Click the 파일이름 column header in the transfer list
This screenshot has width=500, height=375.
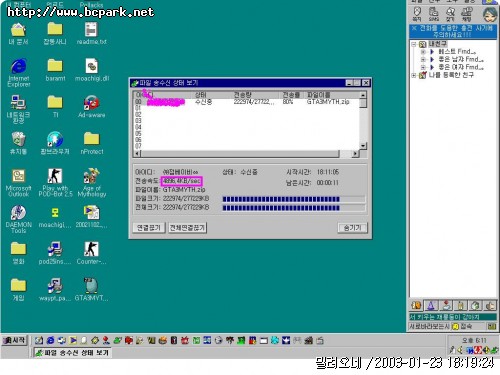click(x=332, y=95)
